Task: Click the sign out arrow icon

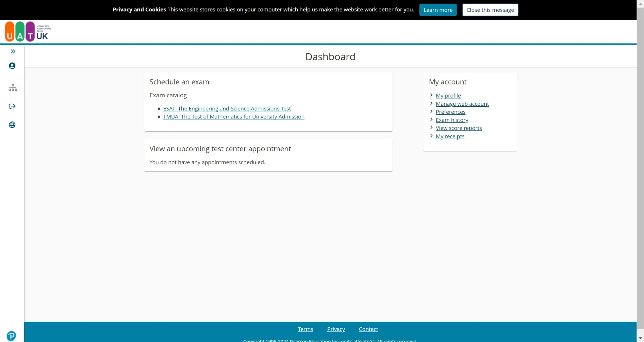Action: 12,106
